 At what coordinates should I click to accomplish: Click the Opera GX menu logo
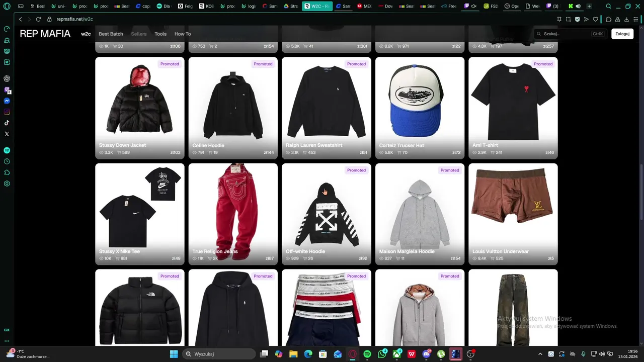[7, 7]
